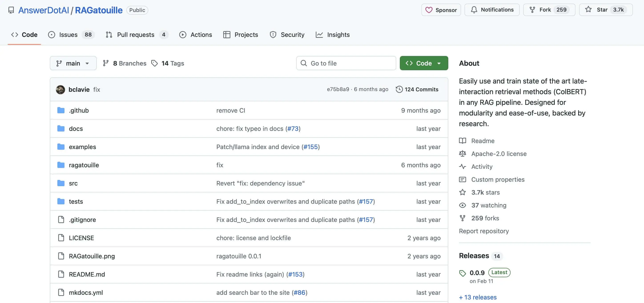View the 0.0.9 latest release
Screen dimensions: 644x303
pyautogui.click(x=477, y=273)
